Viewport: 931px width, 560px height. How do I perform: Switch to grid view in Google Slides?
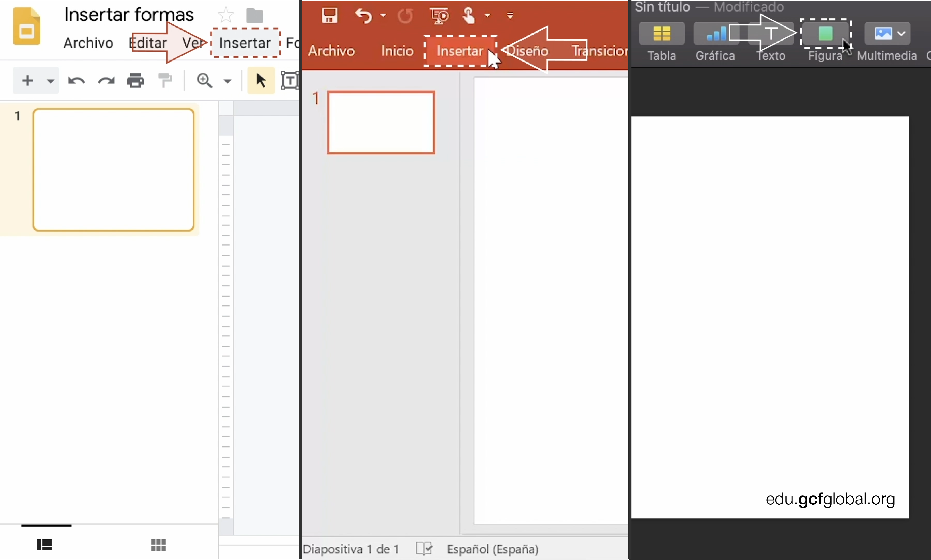[158, 545]
